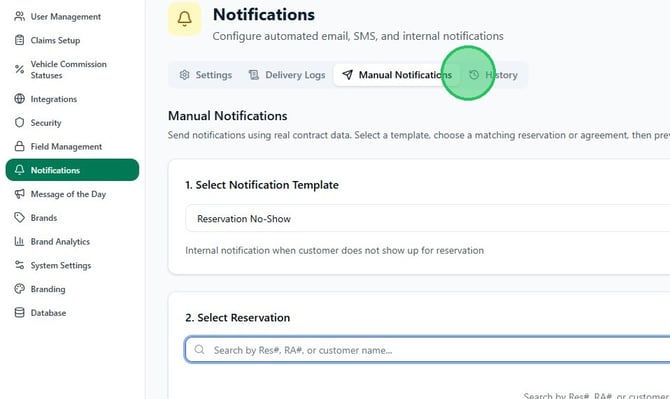Switch to the Delivery Logs tab

tap(287, 75)
